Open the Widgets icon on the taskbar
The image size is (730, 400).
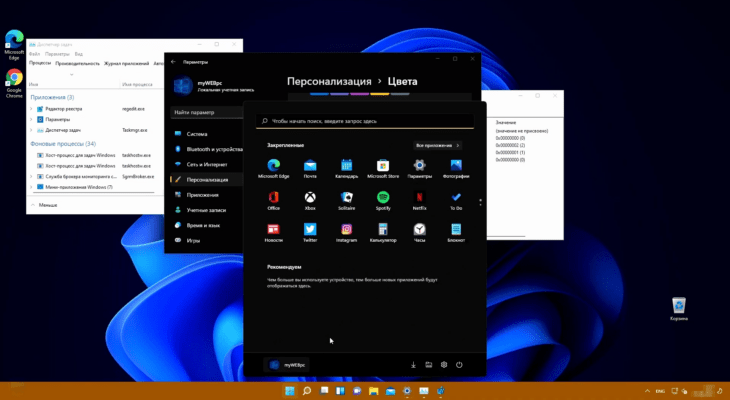[x=340, y=391]
